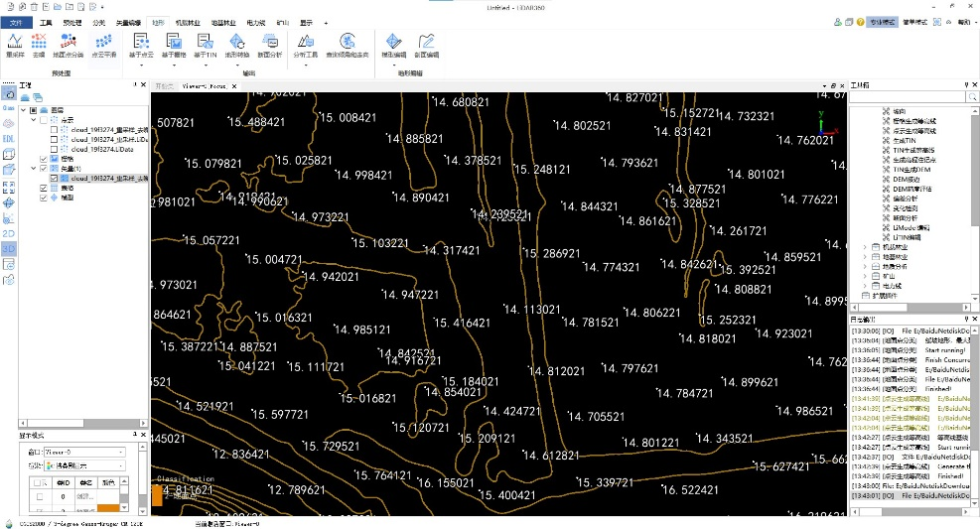The image size is (980, 529).
Task: Click the 专业模式 professional mode button
Action: pos(882,22)
